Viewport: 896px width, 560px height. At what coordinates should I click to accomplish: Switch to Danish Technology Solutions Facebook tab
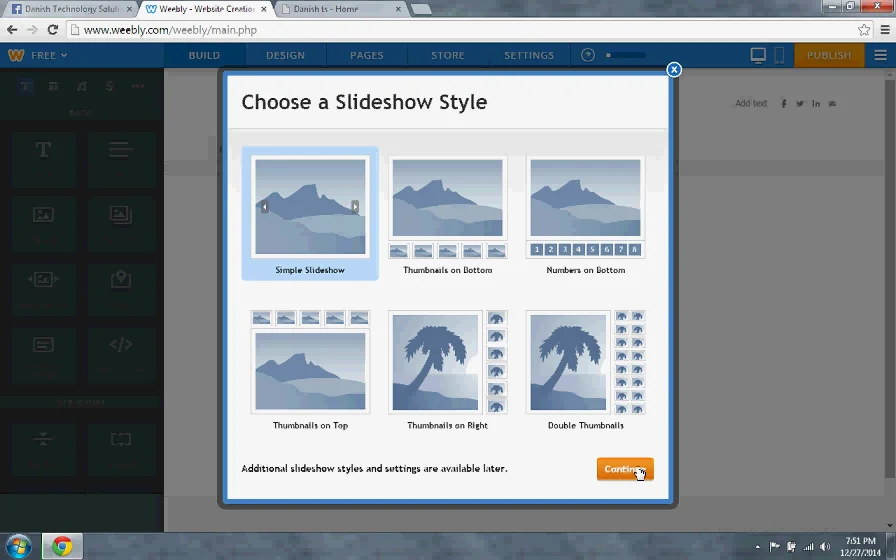tap(71, 9)
